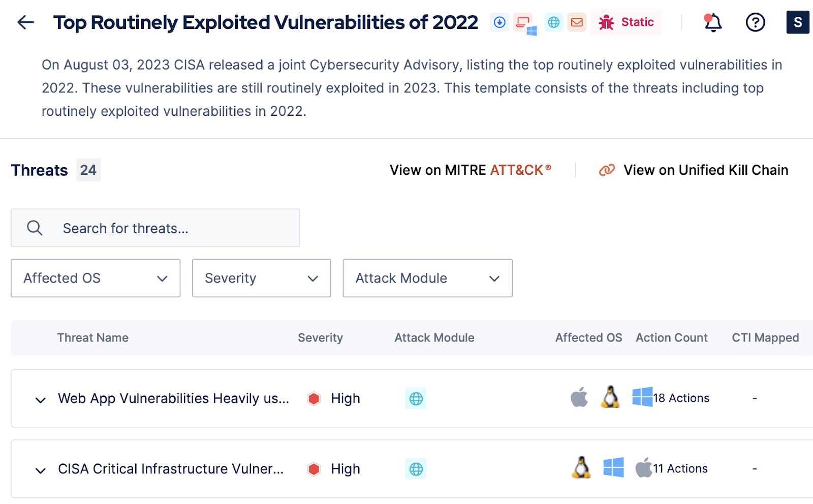View threats on Unified Kill Chain
The height and width of the screenshot is (504, 813).
coord(694,170)
